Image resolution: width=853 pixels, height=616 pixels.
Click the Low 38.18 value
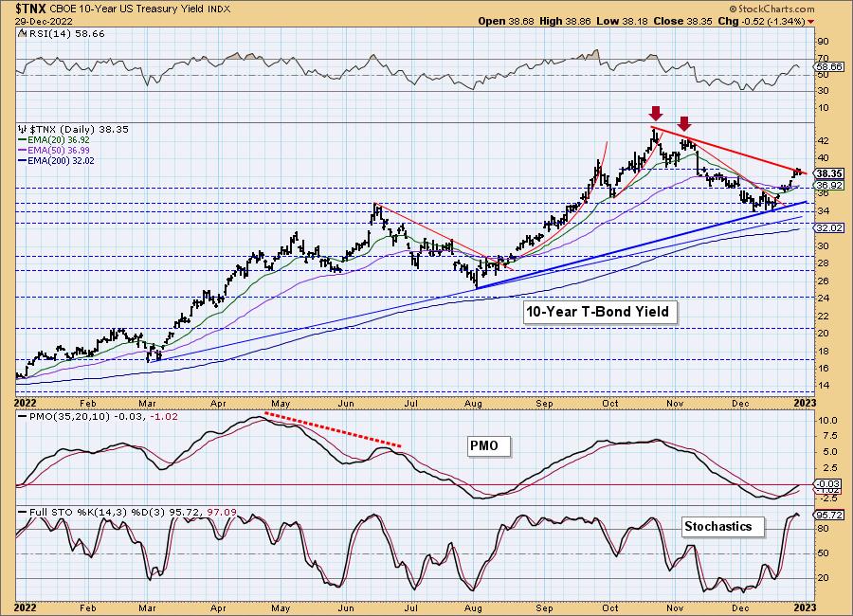point(623,21)
